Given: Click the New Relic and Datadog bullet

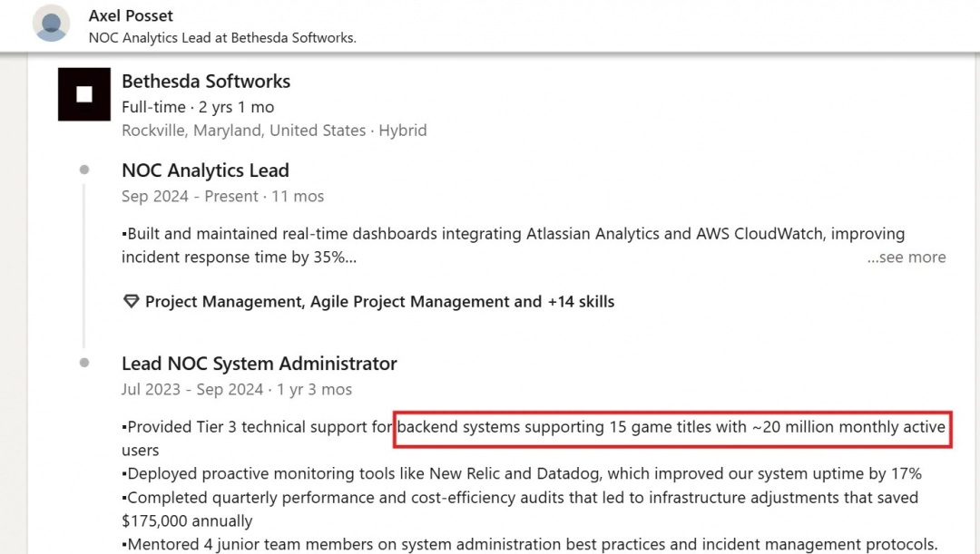Looking at the screenshot, I should (522, 474).
